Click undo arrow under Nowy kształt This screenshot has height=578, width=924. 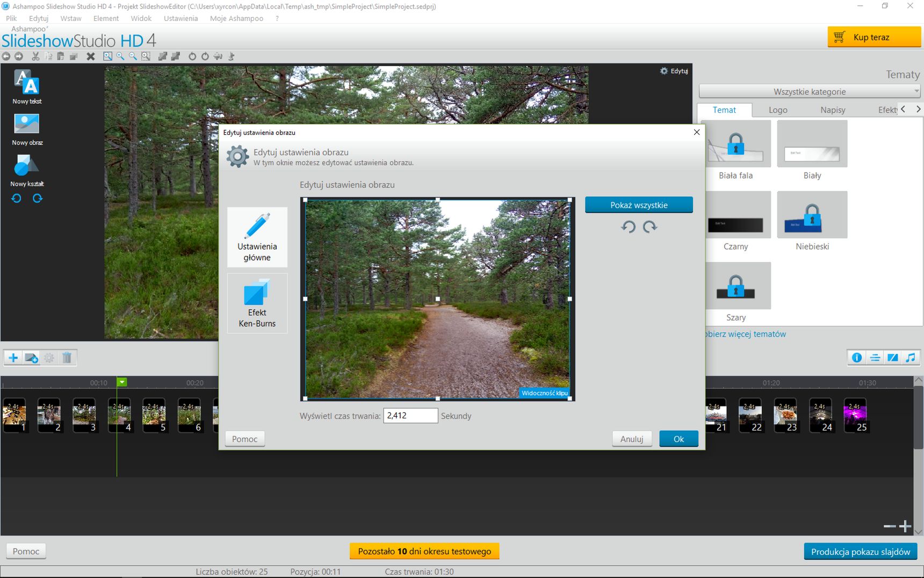16,198
